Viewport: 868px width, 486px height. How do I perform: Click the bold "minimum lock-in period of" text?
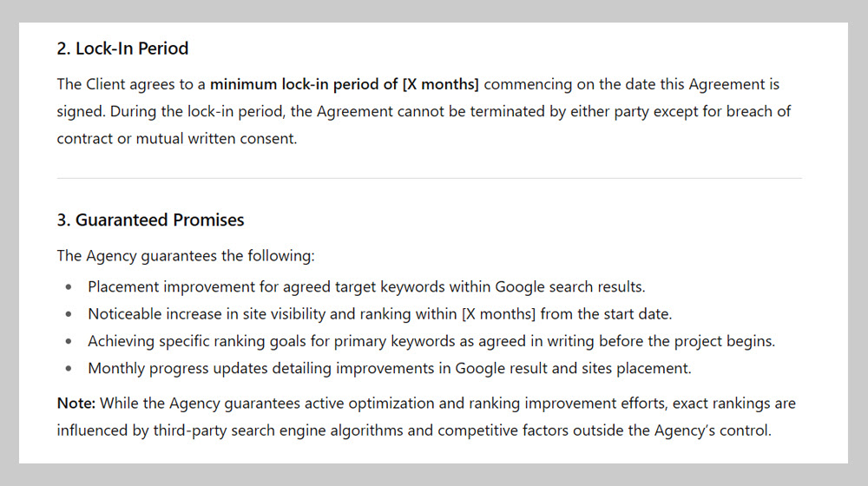(x=304, y=85)
